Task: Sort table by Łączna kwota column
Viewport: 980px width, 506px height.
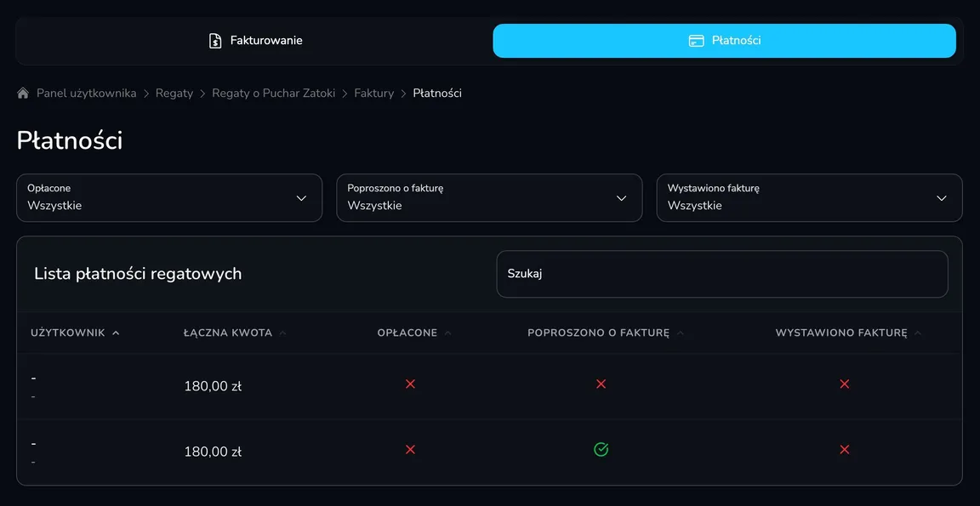Action: point(235,333)
